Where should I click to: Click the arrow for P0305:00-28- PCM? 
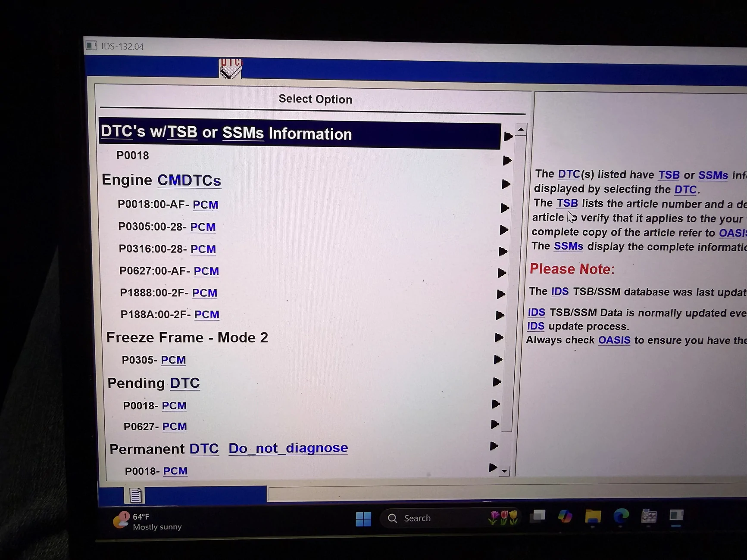504,230
